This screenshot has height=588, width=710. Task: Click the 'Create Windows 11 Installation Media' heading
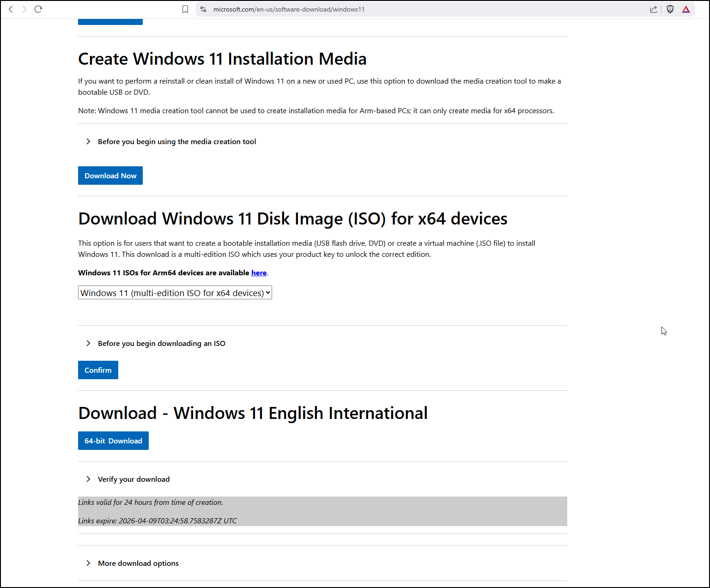(x=222, y=59)
